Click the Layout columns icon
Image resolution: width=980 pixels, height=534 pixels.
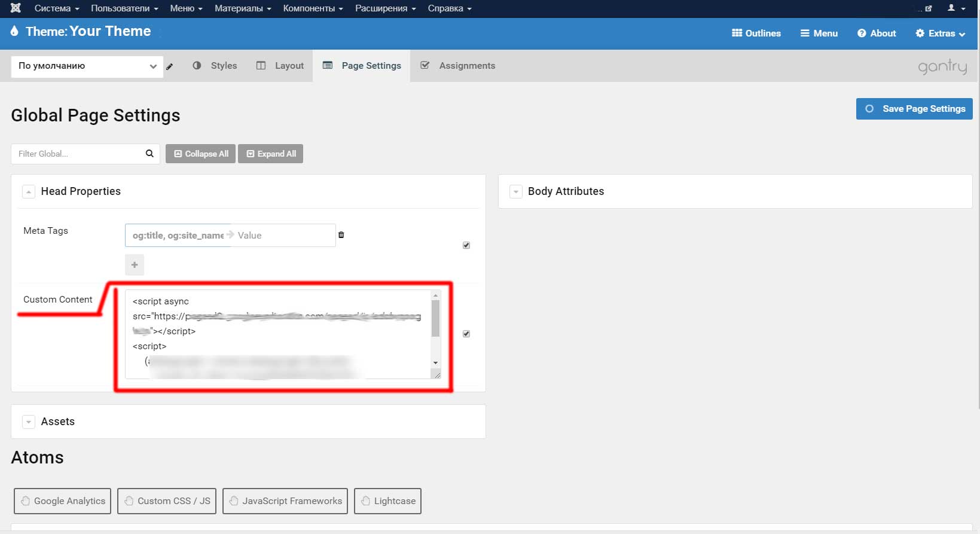point(261,66)
